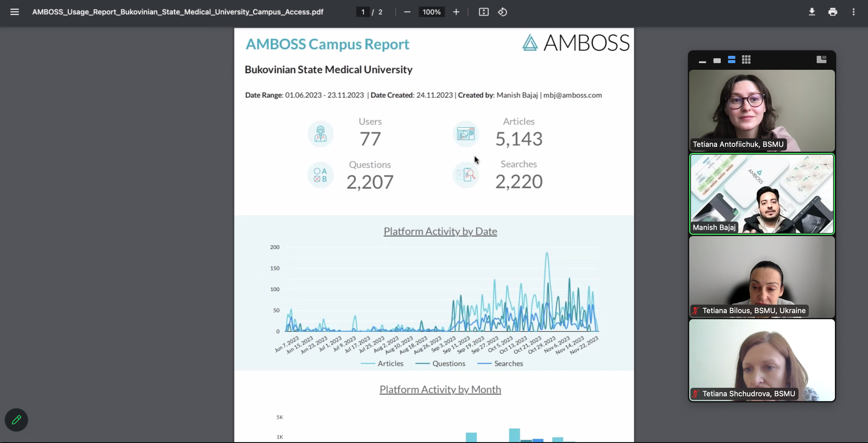Screen dimensions: 868x443
Task: Print the document using the printer icon
Action: click(x=832, y=12)
